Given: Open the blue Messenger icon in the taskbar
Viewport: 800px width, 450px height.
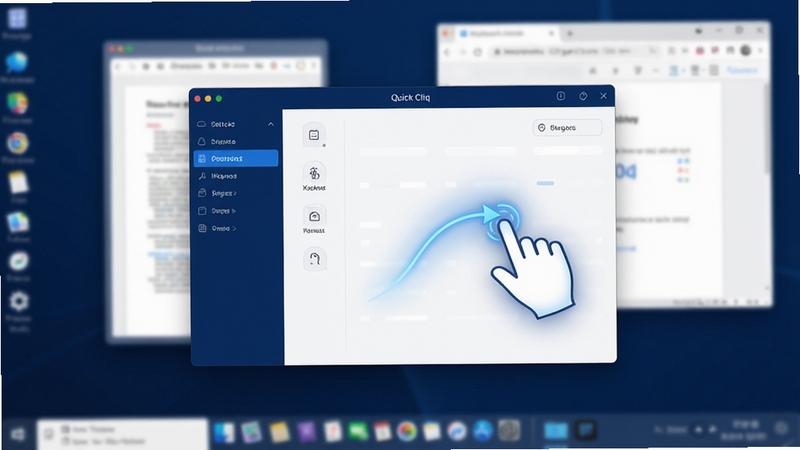Looking at the screenshot, I should pyautogui.click(x=457, y=432).
